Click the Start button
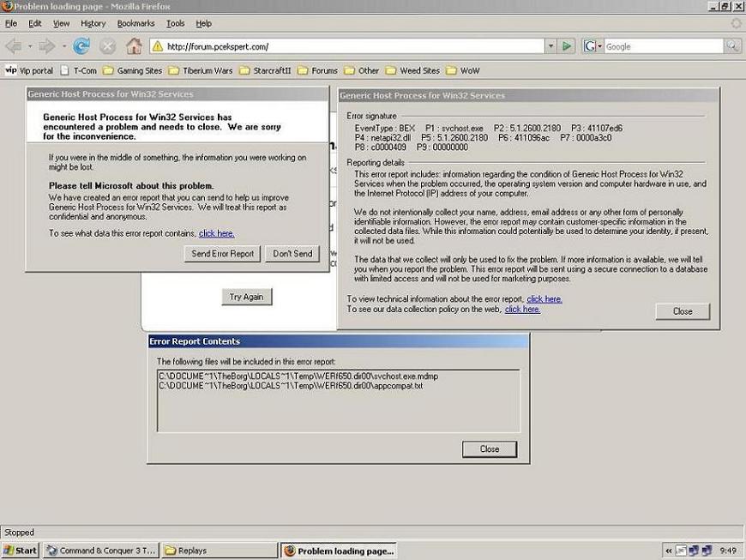746x560 pixels. (21, 551)
